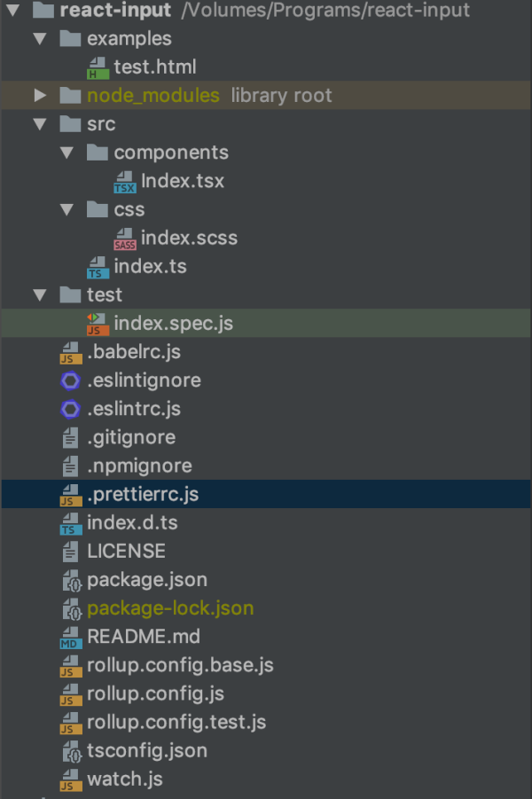Click the Markdown icon beside README.md
The height and width of the screenshot is (799, 532).
point(70,637)
